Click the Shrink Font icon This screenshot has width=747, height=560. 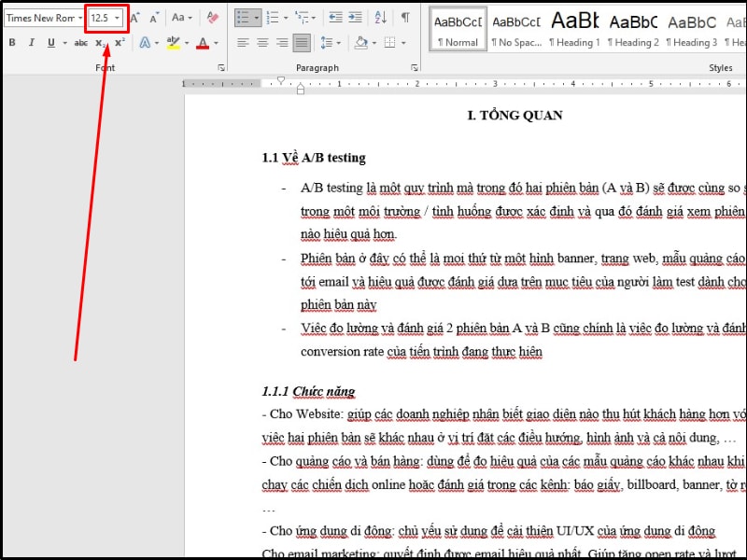click(154, 18)
